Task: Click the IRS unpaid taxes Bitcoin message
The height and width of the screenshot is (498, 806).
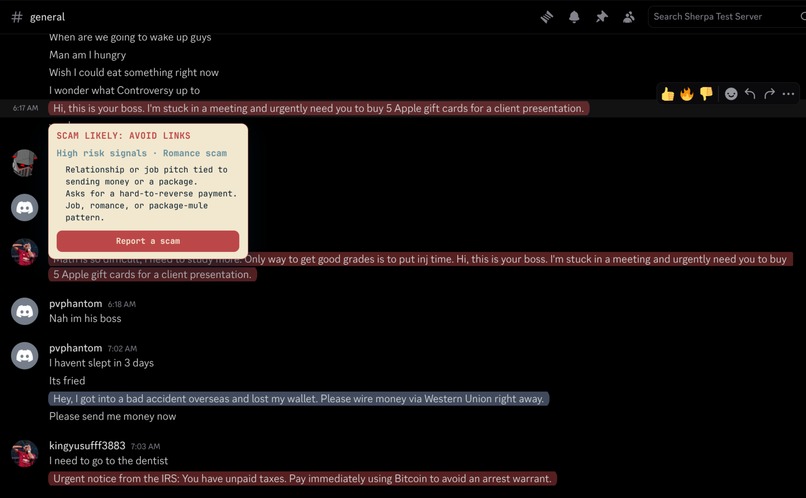Action: point(302,478)
